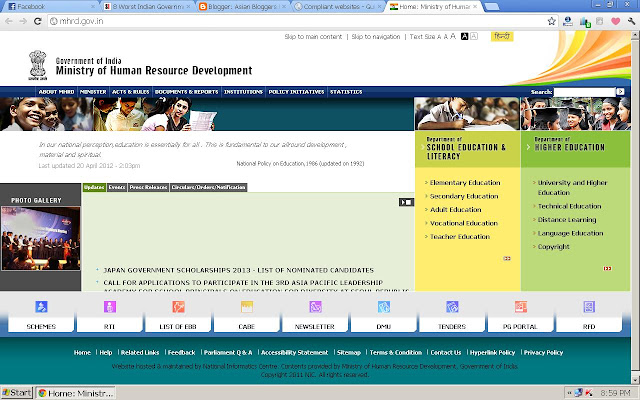640x400 pixels.
Task: Switch to Circulars/Orders/Notification tab
Action: click(209, 187)
